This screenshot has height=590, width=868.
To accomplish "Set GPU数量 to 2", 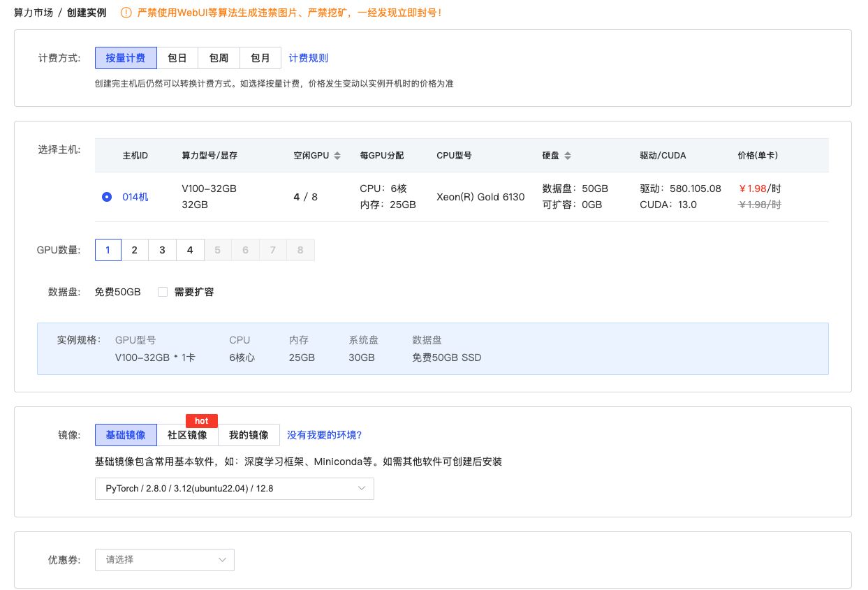I will point(135,250).
